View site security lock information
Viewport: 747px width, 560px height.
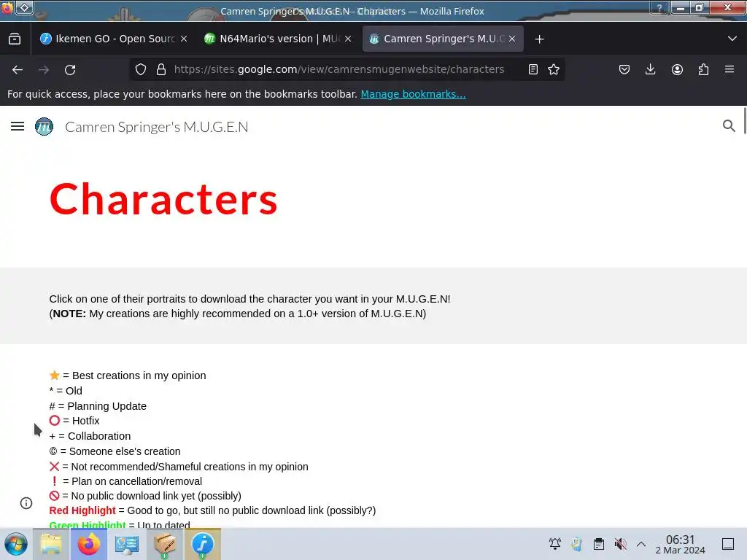coord(161,69)
